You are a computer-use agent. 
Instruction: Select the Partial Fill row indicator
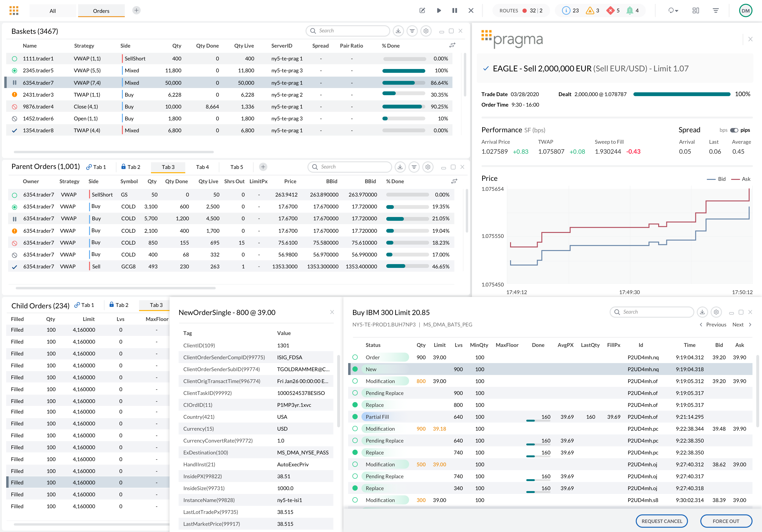pyautogui.click(x=355, y=417)
